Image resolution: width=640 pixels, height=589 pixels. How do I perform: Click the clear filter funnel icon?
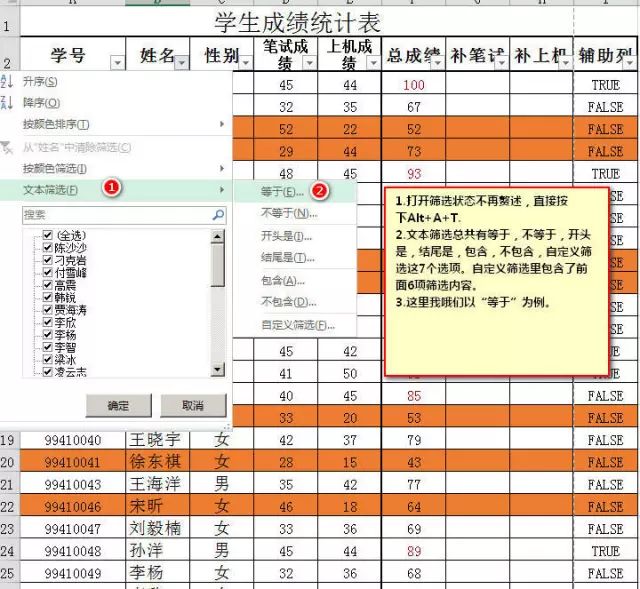[x=8, y=147]
